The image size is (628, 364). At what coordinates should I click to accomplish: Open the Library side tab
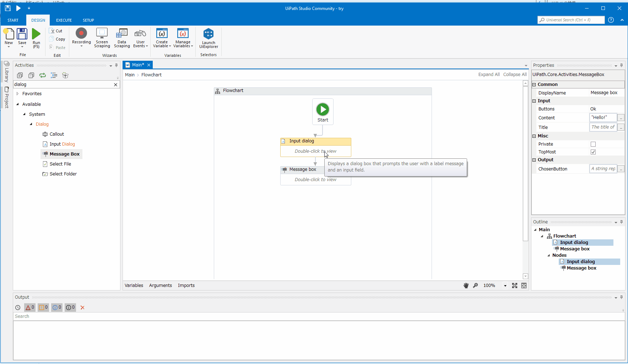[x=6, y=71]
